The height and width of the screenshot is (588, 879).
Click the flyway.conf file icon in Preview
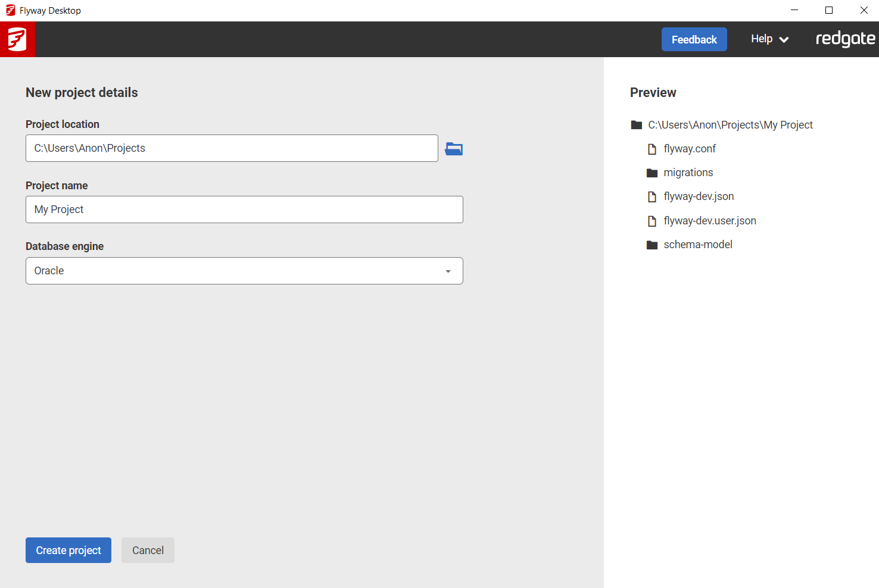click(652, 149)
